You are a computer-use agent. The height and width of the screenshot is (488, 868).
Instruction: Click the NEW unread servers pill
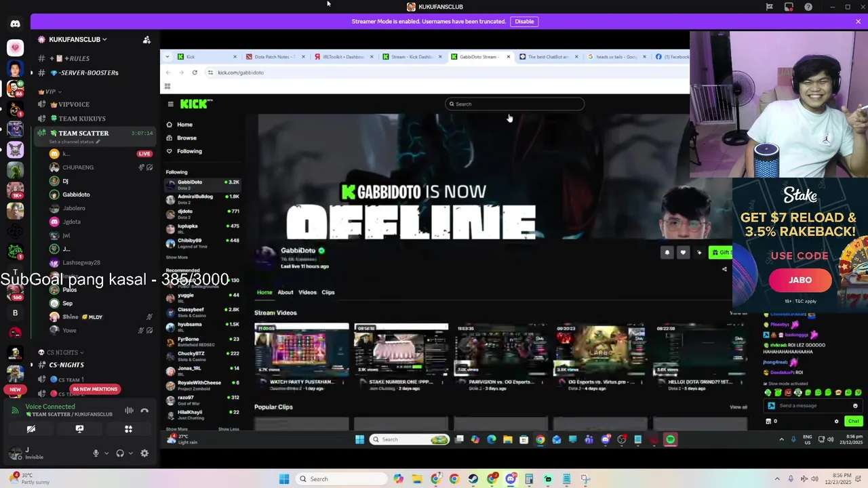click(x=15, y=390)
